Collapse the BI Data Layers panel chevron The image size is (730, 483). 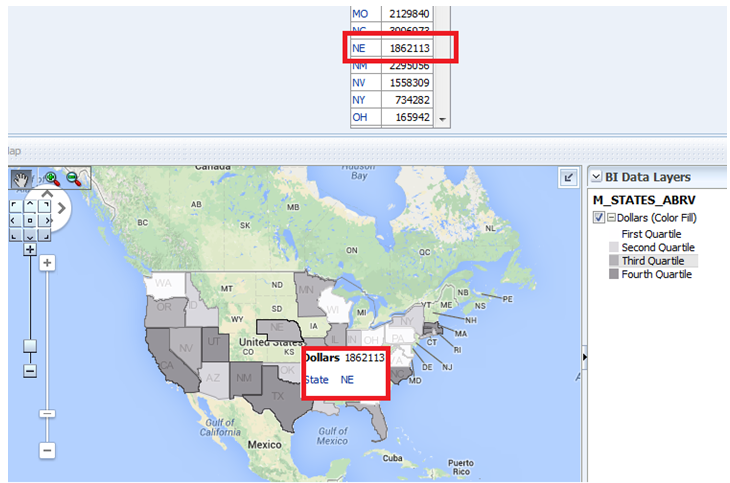596,177
